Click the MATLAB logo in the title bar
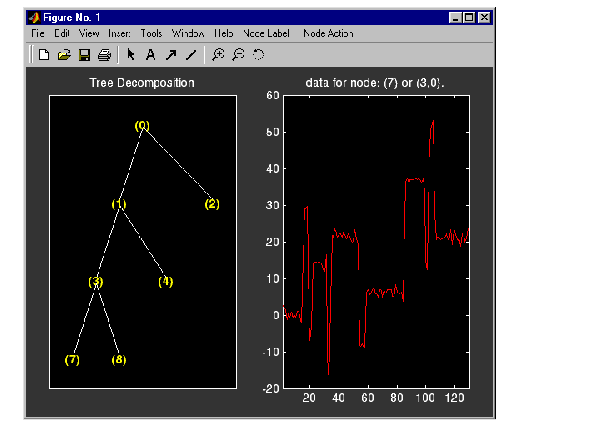This screenshot has height=443, width=600. pos(34,18)
